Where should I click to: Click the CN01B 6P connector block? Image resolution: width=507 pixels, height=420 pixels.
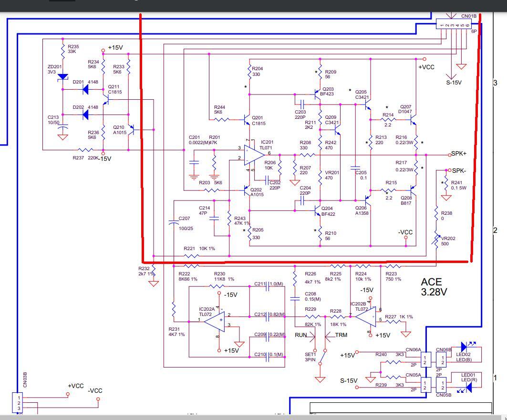pos(456,24)
